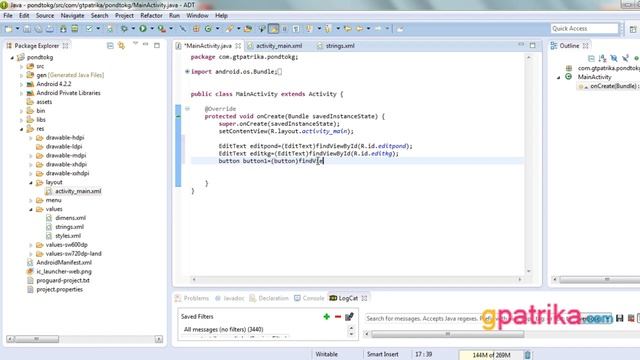Click the green Run button icon
The height and width of the screenshot is (360, 640).
(x=142, y=29)
